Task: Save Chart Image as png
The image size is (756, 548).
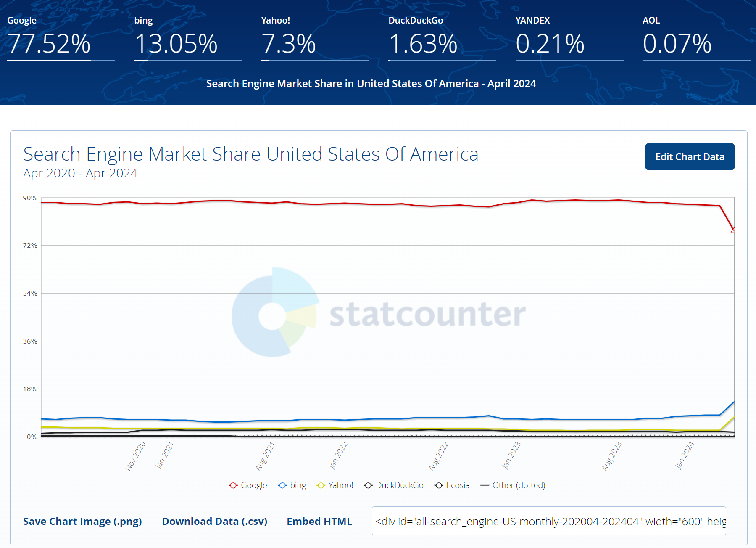Action: (82, 521)
